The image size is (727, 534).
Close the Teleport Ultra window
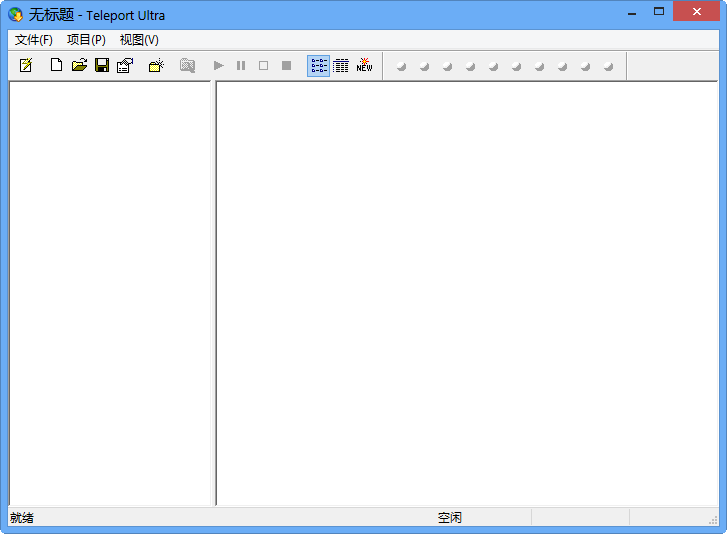pyautogui.click(x=696, y=12)
